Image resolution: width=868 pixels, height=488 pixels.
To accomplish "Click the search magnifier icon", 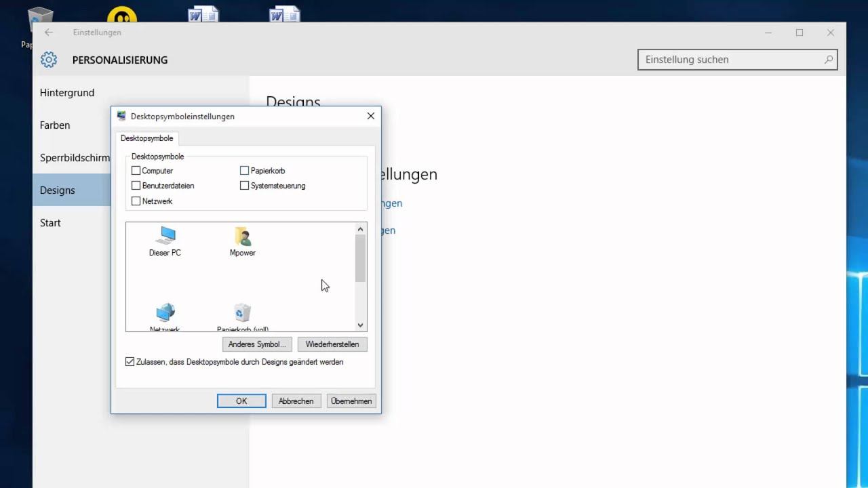I will tap(828, 60).
